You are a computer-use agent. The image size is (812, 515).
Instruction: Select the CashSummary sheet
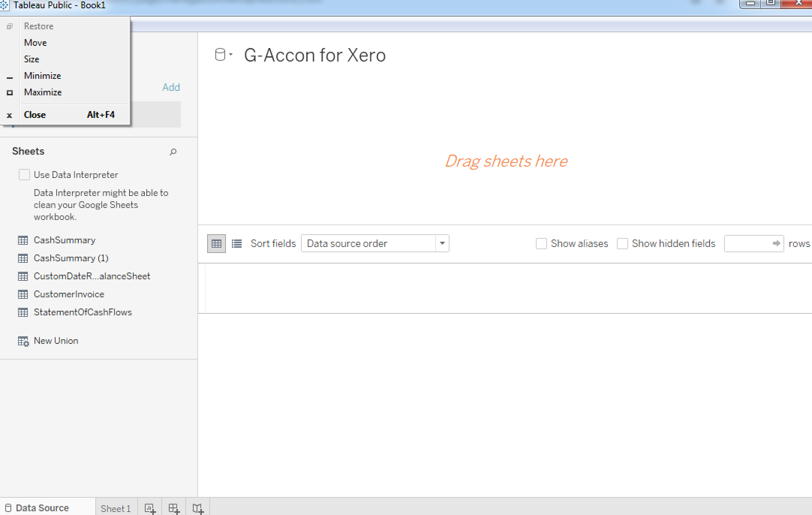click(x=65, y=240)
